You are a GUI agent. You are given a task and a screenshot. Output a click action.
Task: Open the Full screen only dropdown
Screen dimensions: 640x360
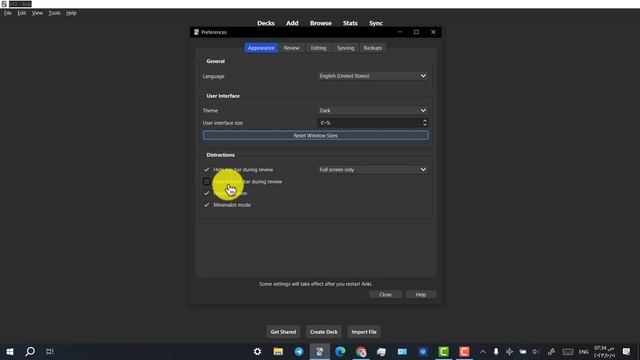pyautogui.click(x=373, y=169)
